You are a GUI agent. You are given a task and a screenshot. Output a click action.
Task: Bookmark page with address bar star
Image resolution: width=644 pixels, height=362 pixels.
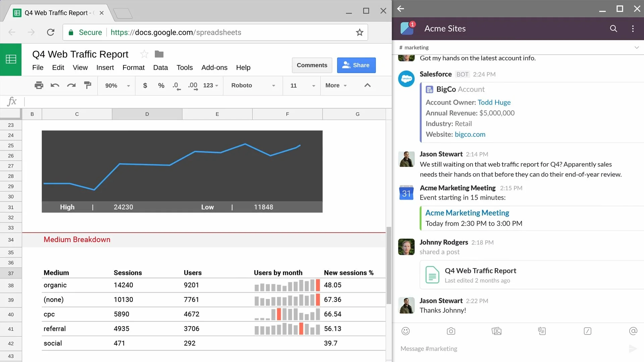[360, 33]
